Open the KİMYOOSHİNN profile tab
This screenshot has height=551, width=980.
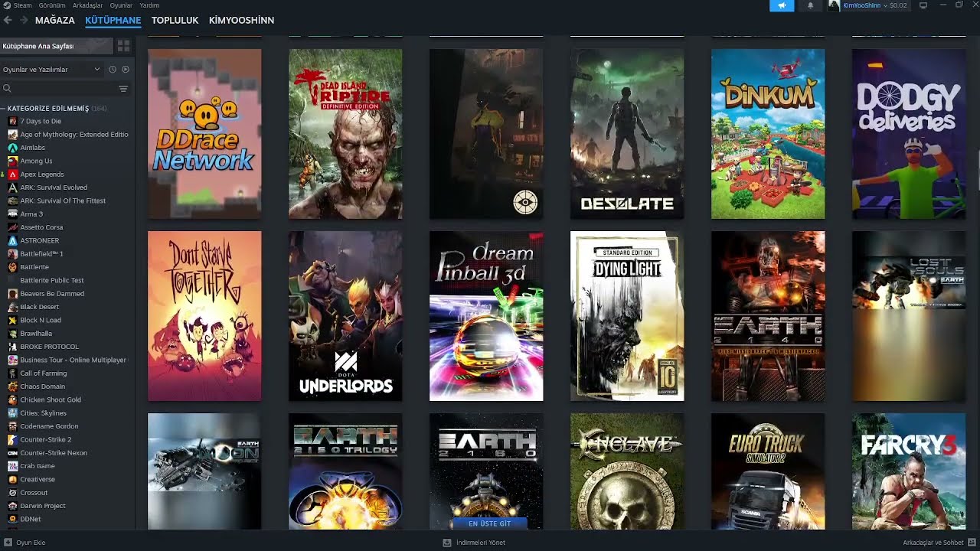241,20
